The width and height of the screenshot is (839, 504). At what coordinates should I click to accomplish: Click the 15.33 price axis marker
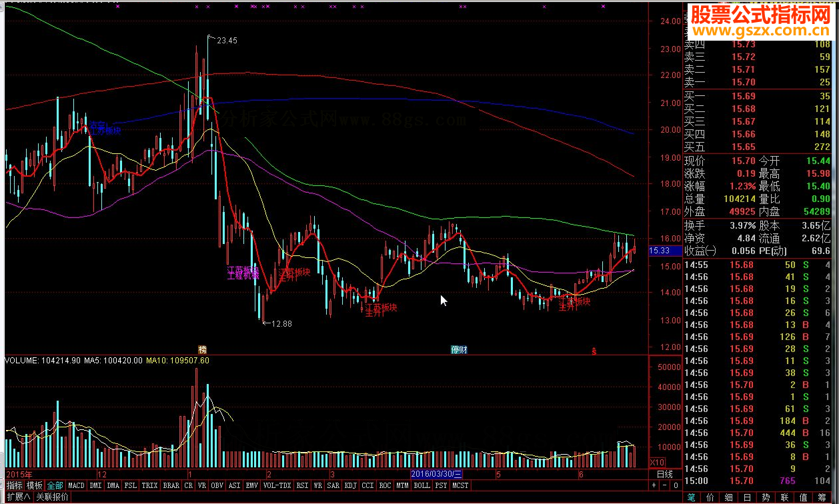[x=665, y=251]
